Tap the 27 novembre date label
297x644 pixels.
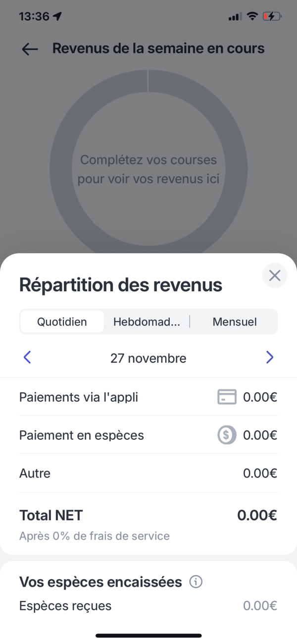pos(148,358)
